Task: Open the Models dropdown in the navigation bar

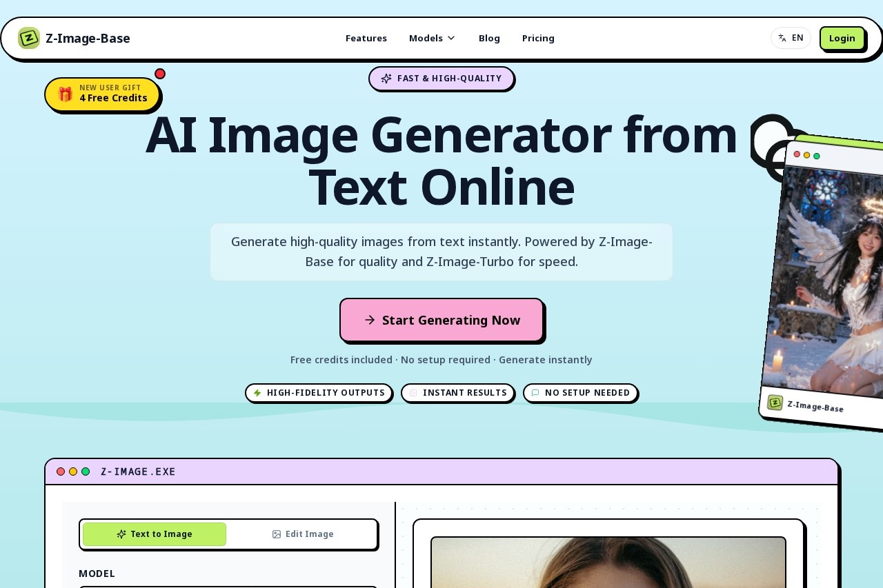Action: coord(432,38)
